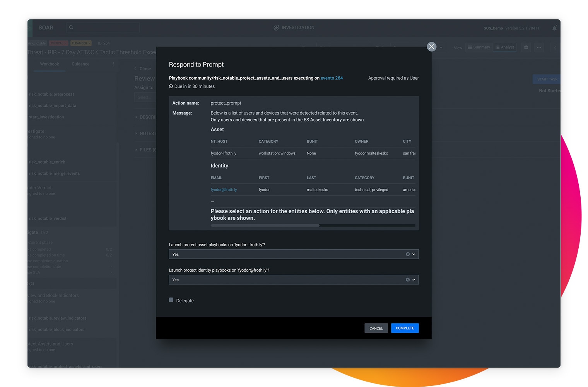Click the CANCEL button

(376, 328)
